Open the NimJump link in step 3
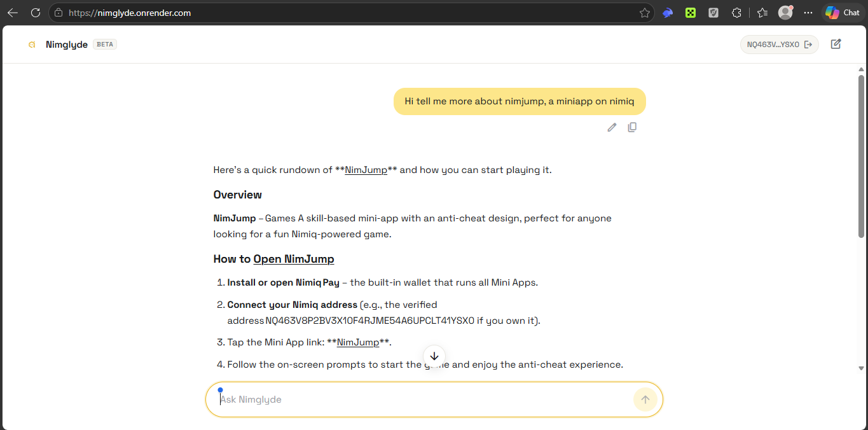The width and height of the screenshot is (868, 430). 358,342
